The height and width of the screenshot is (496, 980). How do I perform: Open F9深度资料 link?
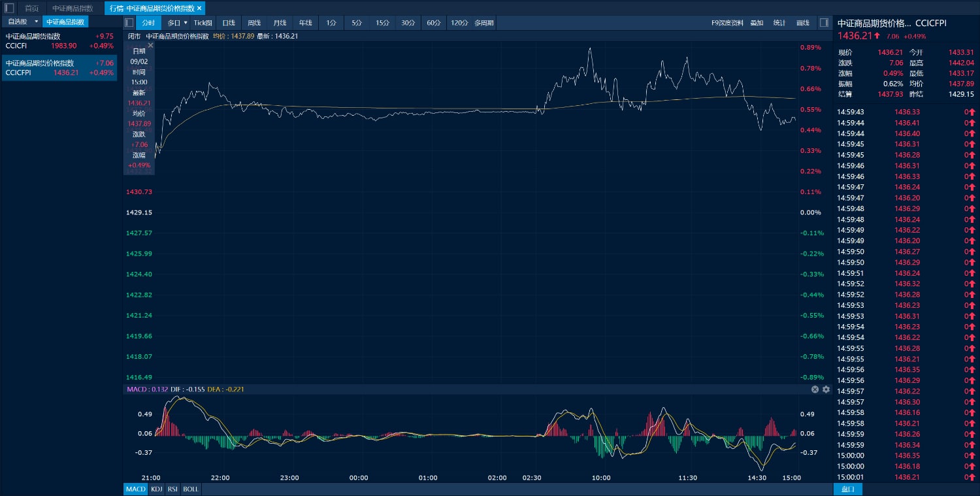(x=727, y=23)
